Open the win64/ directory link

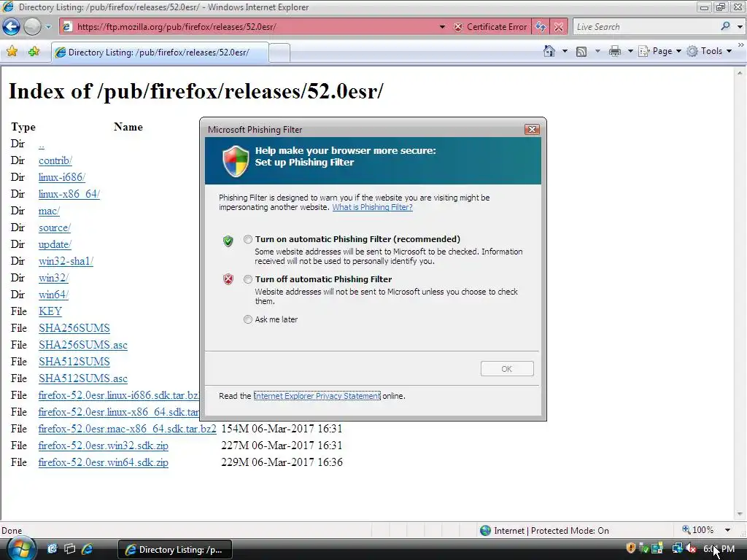[53, 295]
